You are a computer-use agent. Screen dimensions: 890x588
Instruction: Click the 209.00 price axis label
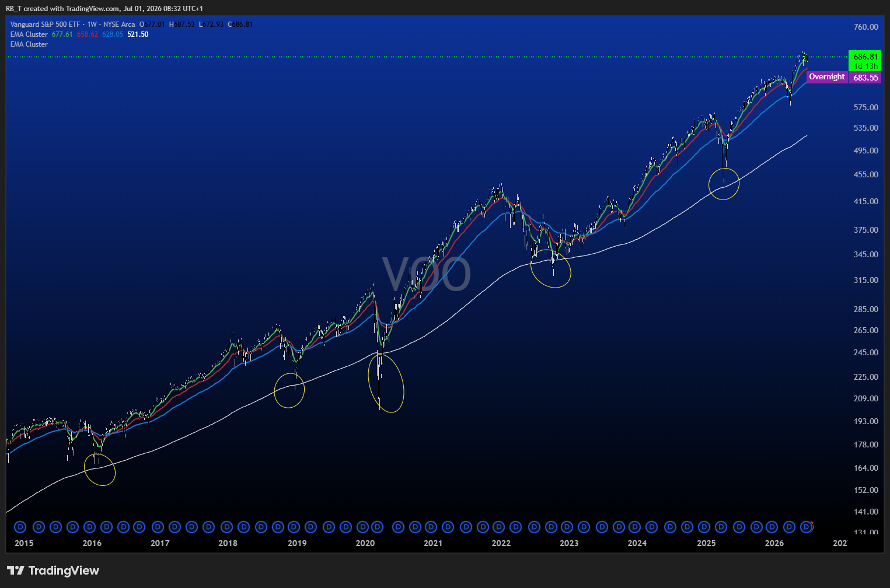865,398
